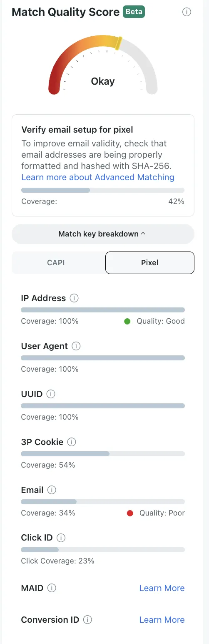Click Learn More next to MAID
Screen dimensions: 209x644
click(162, 588)
